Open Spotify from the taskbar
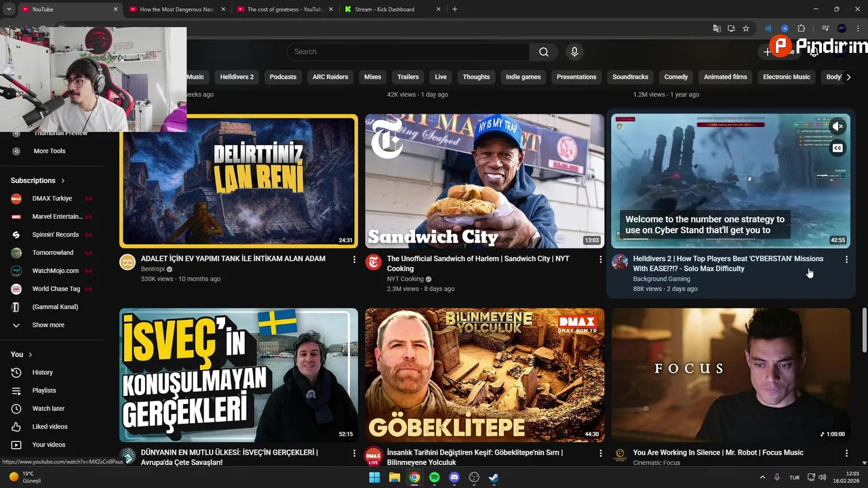Image resolution: width=868 pixels, height=488 pixels. point(435,477)
